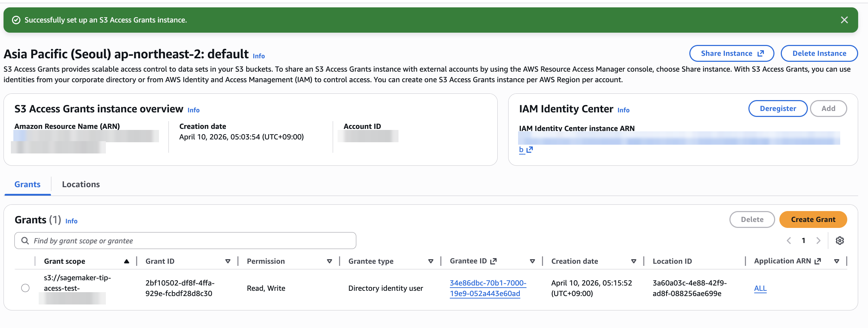Click location ID 3a60a03c-4e88-42f9 cell
Viewport: 868px width, 328px height.
coord(689,288)
